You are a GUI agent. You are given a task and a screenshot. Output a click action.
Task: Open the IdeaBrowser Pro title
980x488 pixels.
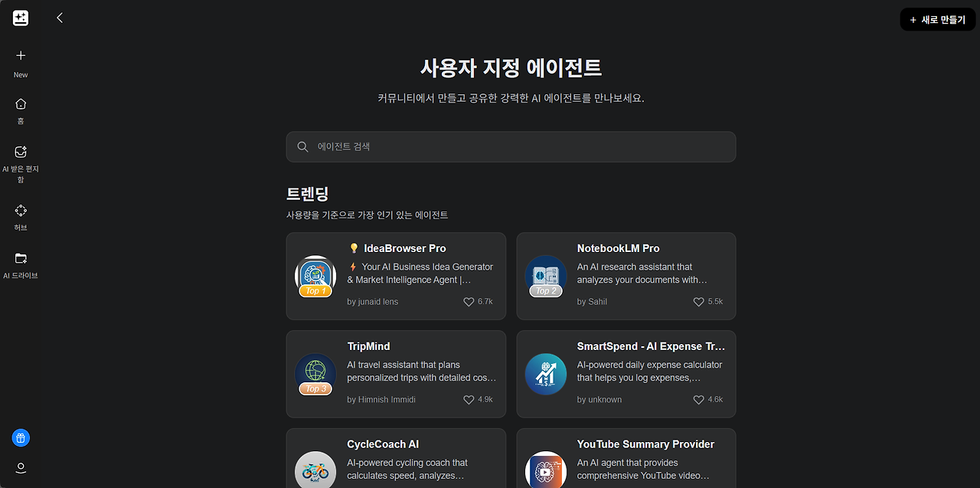coord(405,248)
